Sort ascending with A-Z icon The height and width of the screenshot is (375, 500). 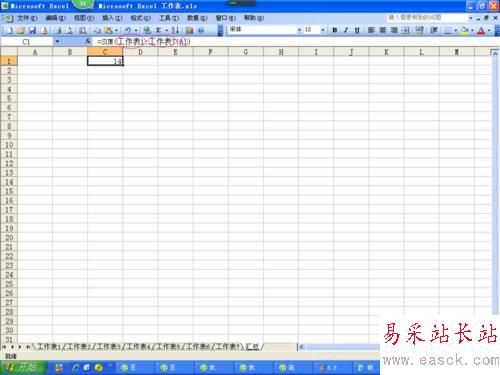(175, 30)
